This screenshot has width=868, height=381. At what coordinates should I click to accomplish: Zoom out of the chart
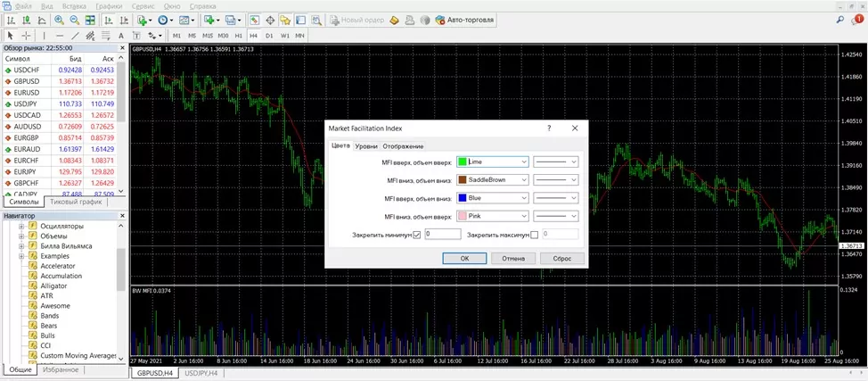[75, 21]
